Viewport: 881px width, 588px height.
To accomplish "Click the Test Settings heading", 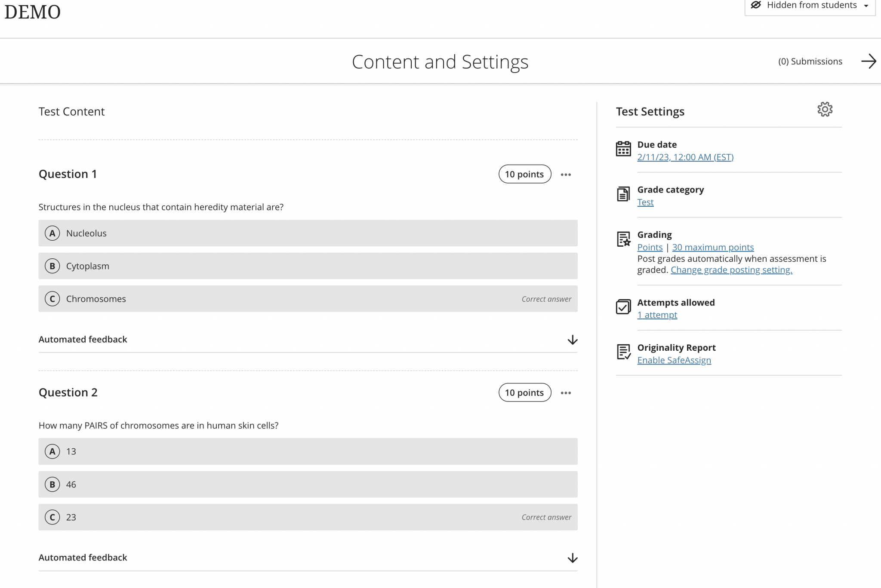I will [650, 112].
